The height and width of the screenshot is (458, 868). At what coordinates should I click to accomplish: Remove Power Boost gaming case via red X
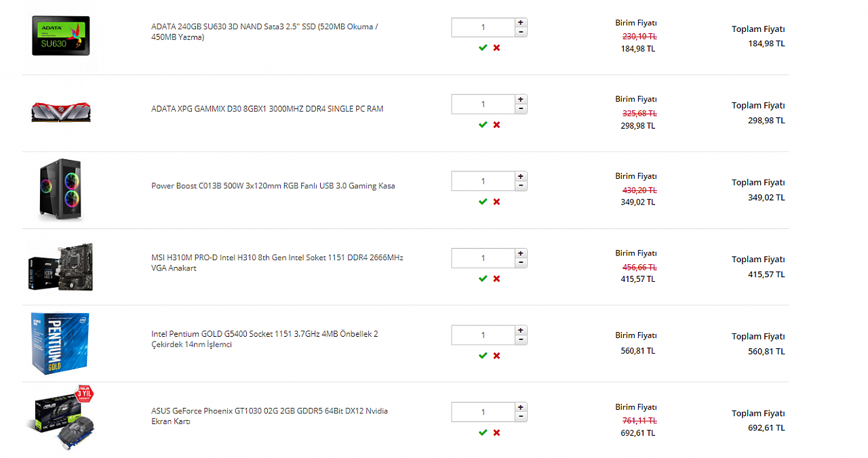tap(496, 202)
